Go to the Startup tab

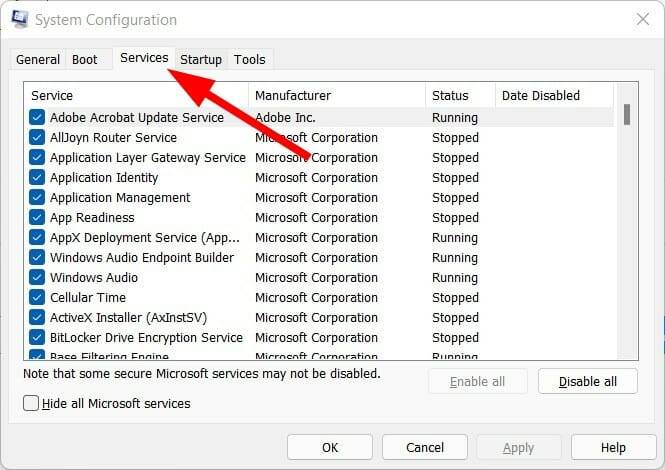point(201,60)
